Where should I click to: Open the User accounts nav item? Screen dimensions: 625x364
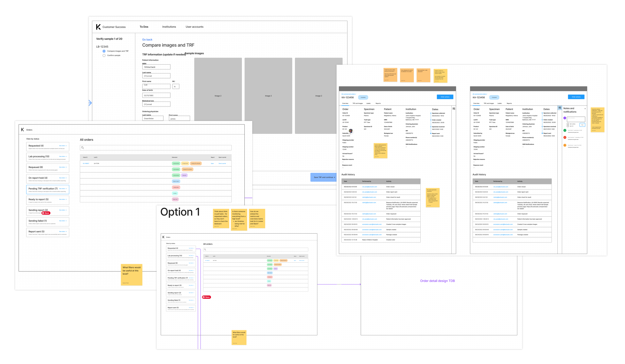click(194, 27)
